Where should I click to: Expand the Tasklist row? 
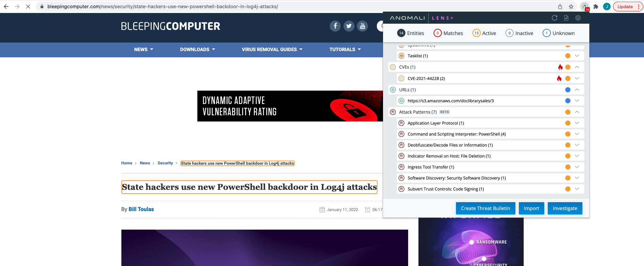[x=577, y=56]
